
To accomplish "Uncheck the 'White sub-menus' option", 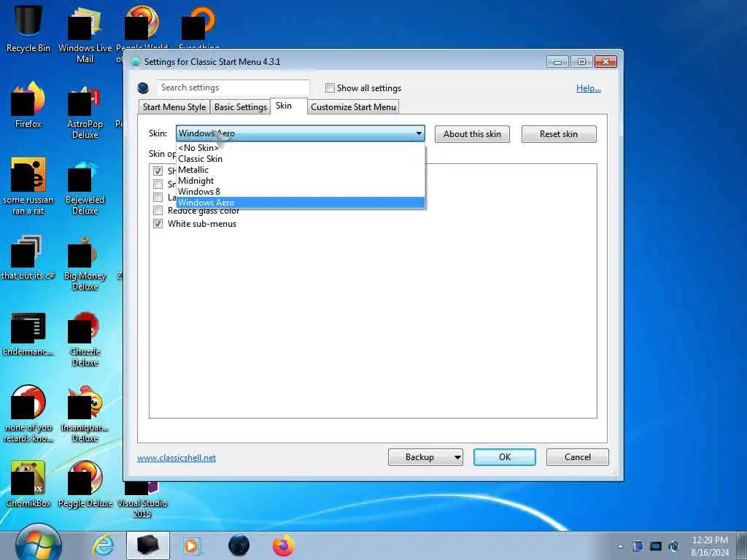I will click(x=158, y=224).
